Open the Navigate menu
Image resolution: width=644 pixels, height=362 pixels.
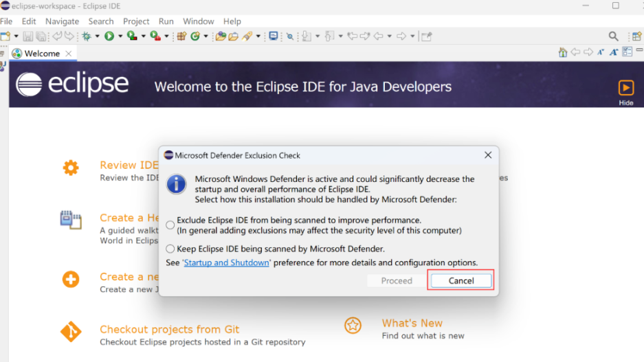click(x=62, y=21)
